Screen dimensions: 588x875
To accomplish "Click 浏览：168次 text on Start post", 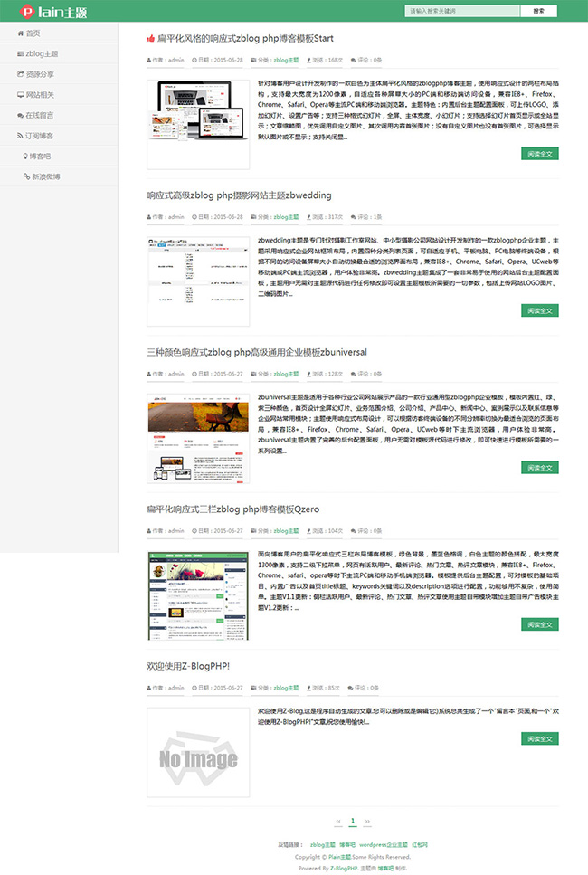I will pyautogui.click(x=327, y=60).
